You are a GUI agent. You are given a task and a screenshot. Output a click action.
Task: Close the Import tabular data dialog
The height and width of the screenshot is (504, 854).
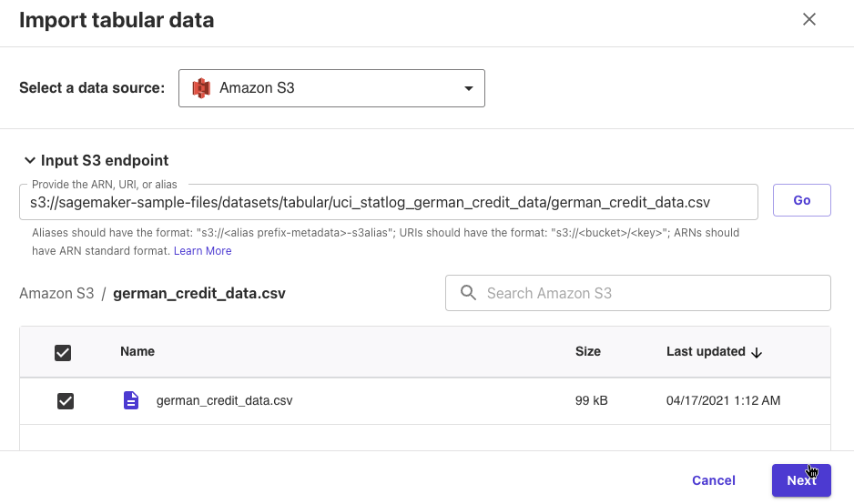pyautogui.click(x=808, y=20)
